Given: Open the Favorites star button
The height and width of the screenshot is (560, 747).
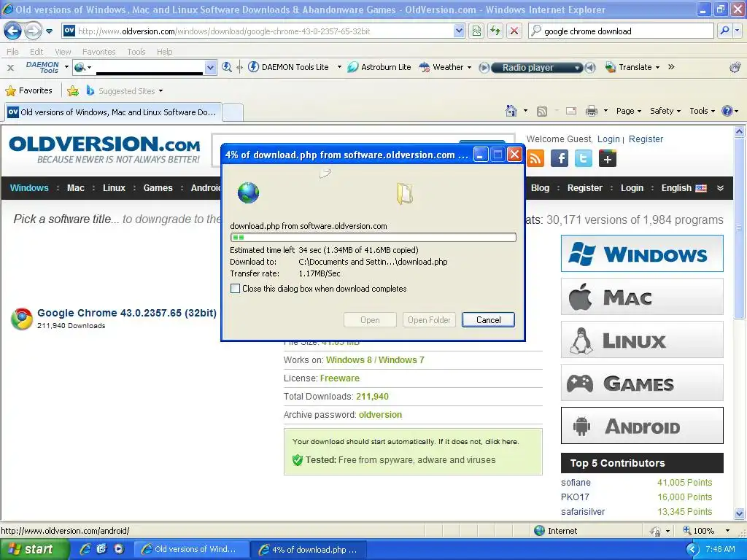Looking at the screenshot, I should (x=28, y=90).
